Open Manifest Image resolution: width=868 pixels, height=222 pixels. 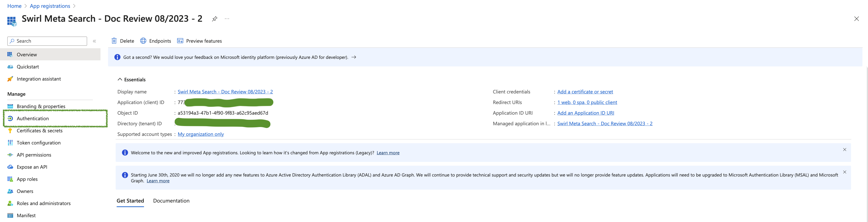coord(26,215)
